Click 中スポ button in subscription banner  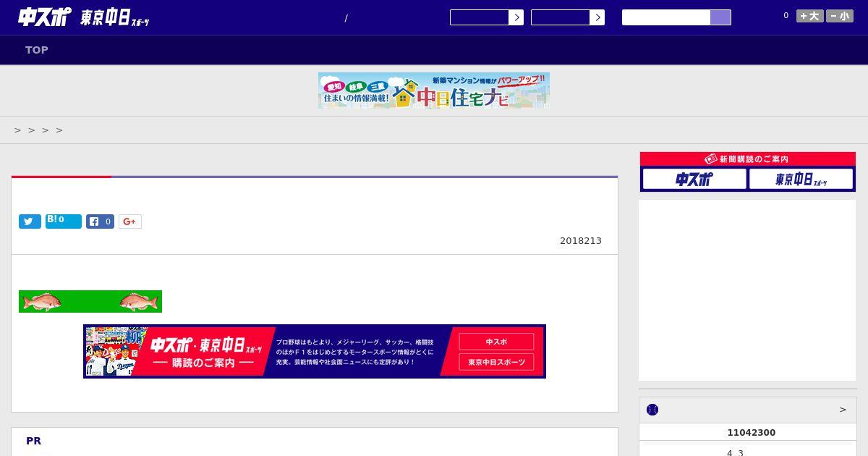(x=496, y=342)
